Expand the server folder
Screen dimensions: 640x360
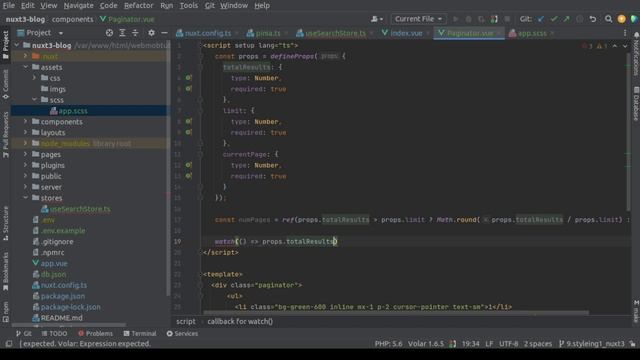click(26, 187)
